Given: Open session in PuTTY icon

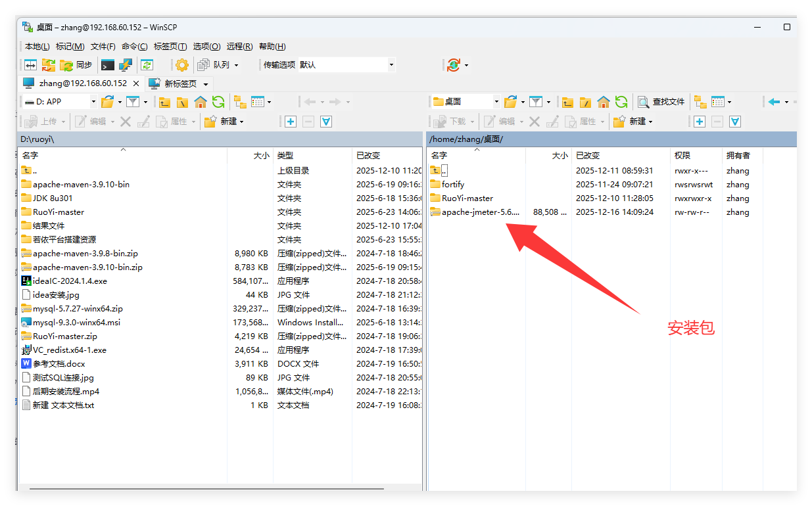Looking at the screenshot, I should (126, 65).
